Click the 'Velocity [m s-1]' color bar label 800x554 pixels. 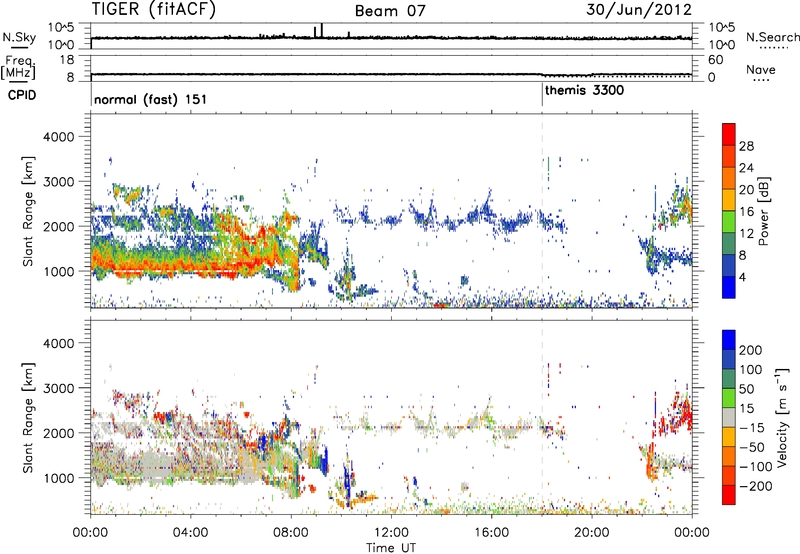tap(781, 417)
